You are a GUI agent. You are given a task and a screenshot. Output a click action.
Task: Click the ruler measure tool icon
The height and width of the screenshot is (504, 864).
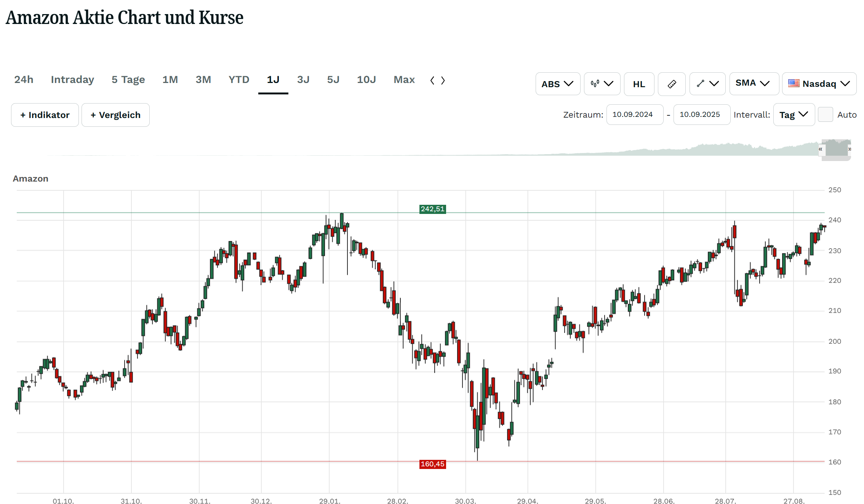(672, 84)
